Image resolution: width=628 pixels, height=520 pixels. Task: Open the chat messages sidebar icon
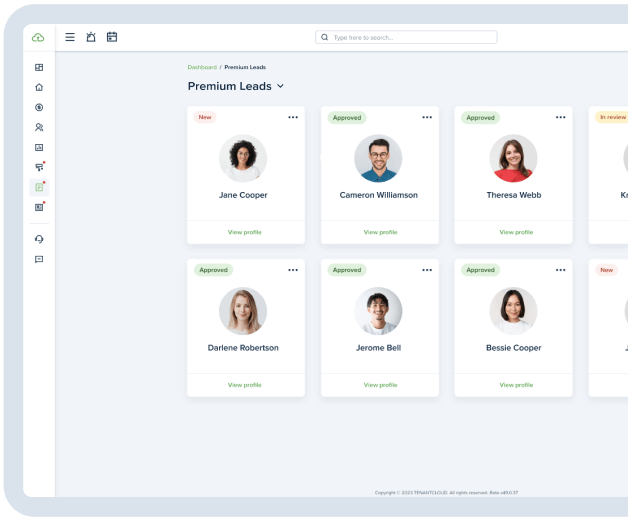tap(39, 259)
